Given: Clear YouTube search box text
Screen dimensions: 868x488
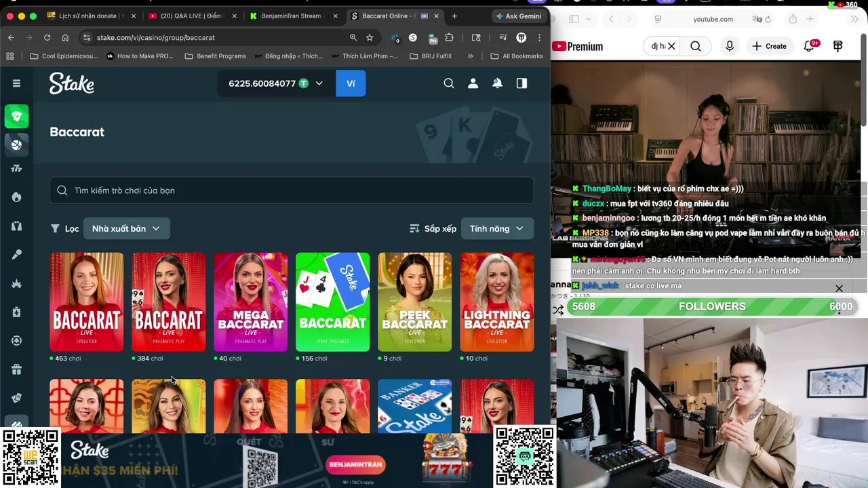Looking at the screenshot, I should [671, 46].
